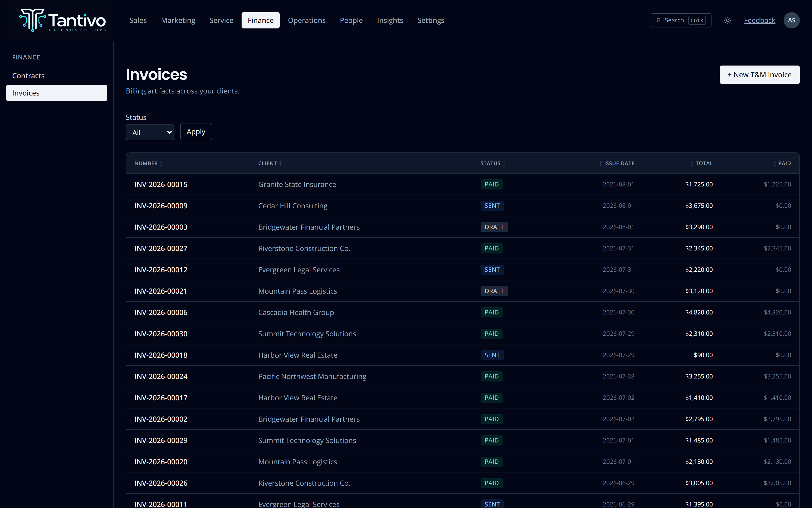
Task: Sort by Client column arrows
Action: [280, 164]
